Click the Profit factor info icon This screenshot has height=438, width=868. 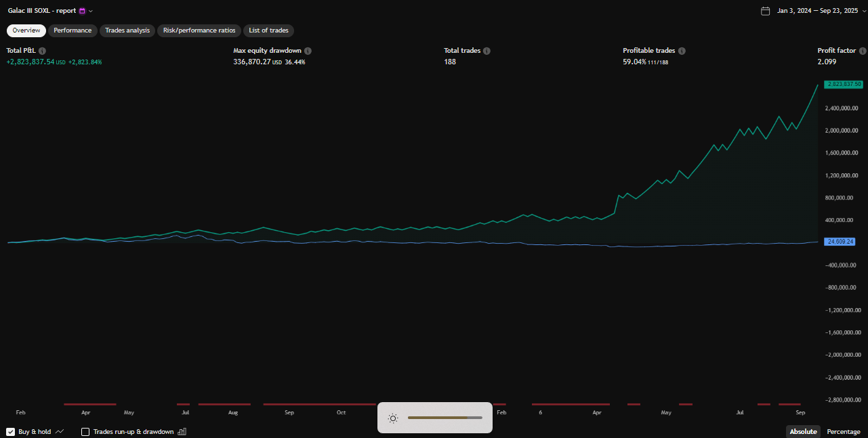coord(862,51)
